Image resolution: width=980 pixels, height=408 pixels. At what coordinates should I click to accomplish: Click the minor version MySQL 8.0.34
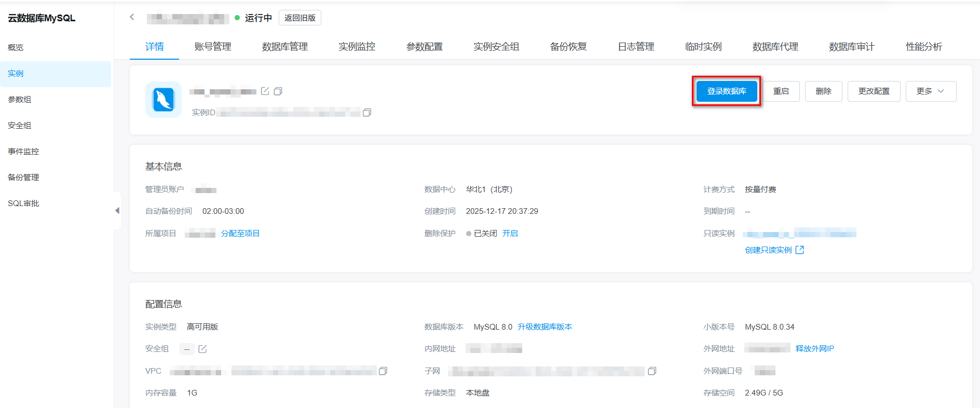(770, 327)
